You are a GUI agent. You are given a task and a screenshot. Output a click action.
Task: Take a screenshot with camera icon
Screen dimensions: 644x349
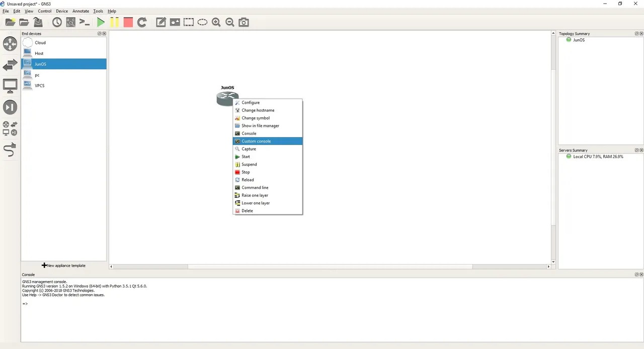point(244,22)
